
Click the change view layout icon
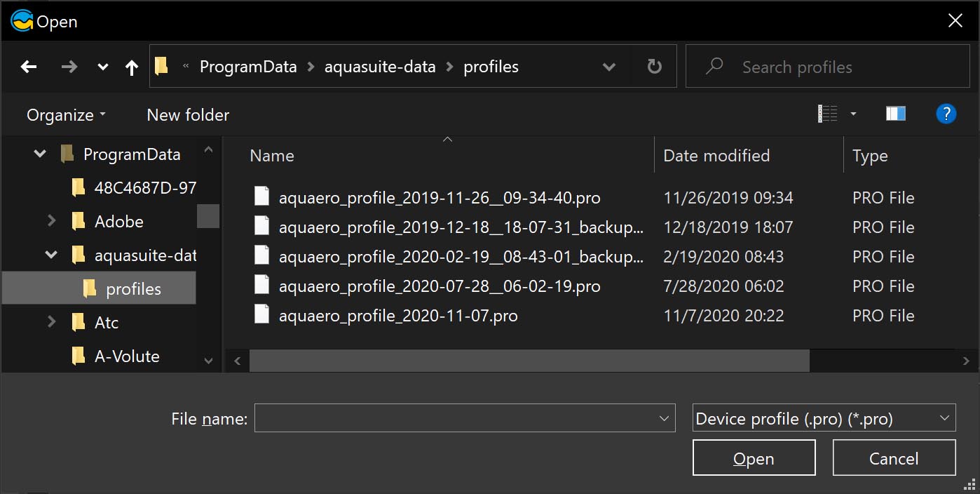[x=828, y=114]
